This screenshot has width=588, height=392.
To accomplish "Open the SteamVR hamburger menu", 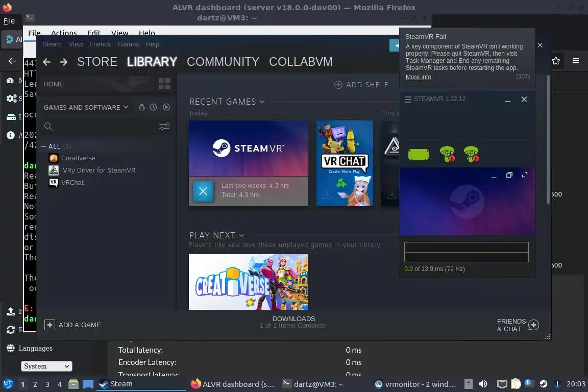I will [x=408, y=100].
